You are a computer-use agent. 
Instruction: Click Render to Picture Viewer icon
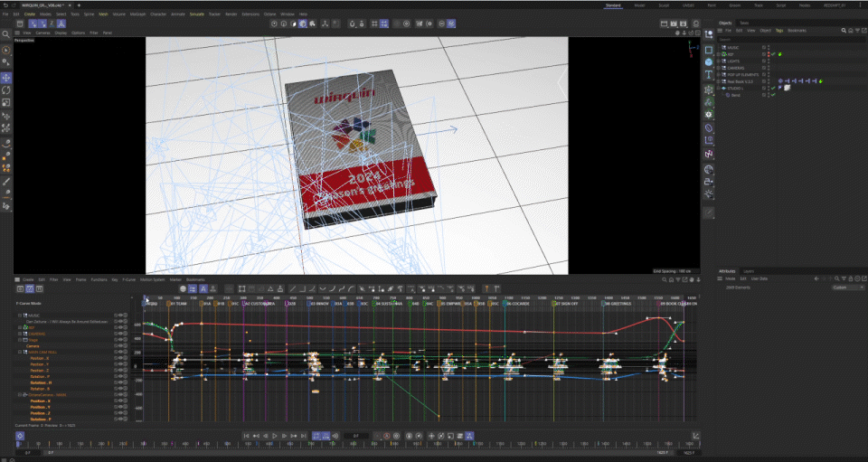point(674,24)
